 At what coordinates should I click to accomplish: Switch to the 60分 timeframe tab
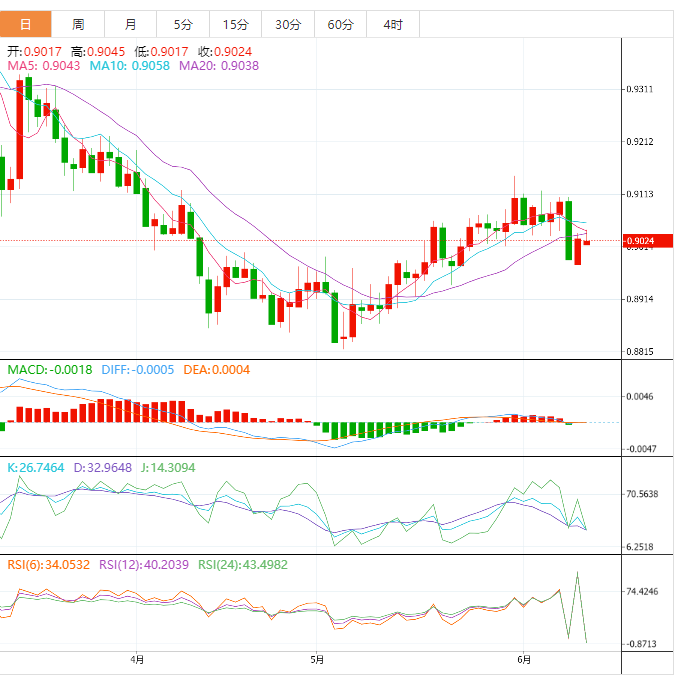(340, 24)
